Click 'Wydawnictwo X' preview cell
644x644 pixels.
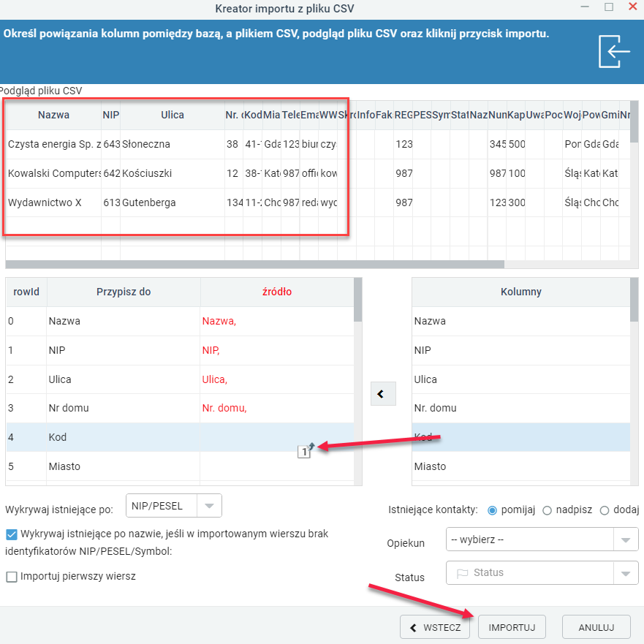(53, 202)
